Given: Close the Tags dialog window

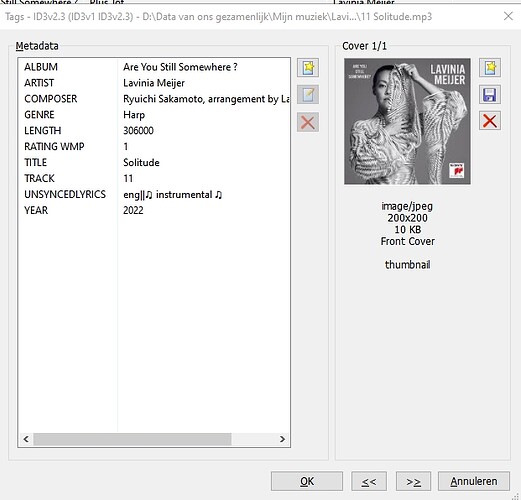Looking at the screenshot, I should pyautogui.click(x=508, y=16).
